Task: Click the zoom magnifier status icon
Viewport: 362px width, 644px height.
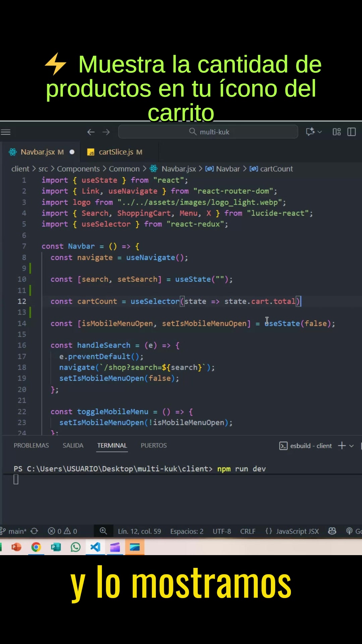Action: pos(103,531)
